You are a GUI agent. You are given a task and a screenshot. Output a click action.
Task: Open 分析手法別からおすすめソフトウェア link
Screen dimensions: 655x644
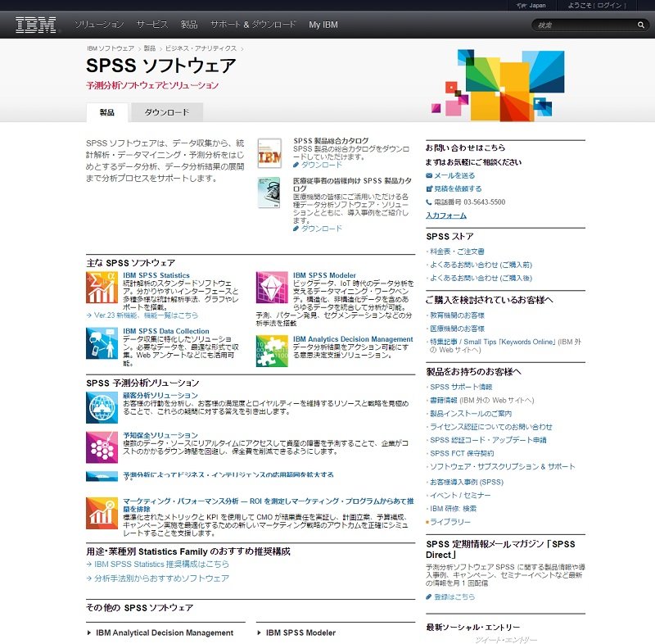click(161, 578)
